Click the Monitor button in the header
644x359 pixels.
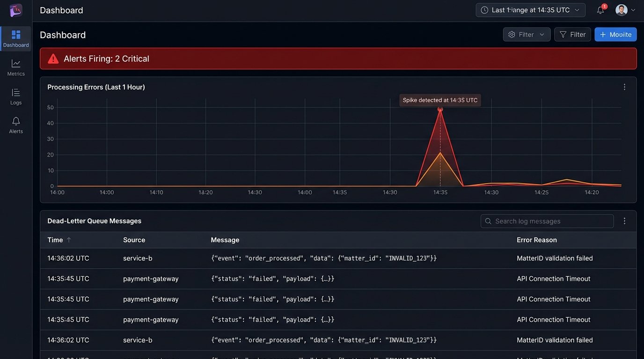(x=615, y=34)
